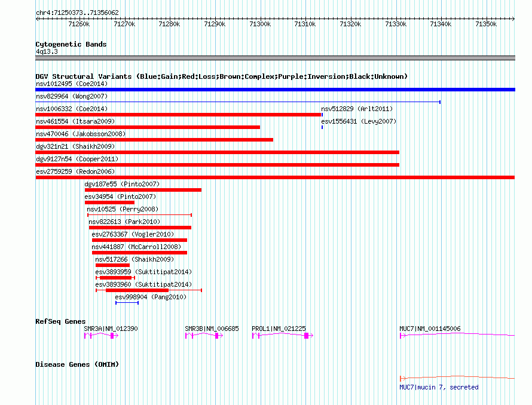The image size is (532, 405).
Task: Click the chr4:71250373..71356062 coordinate label
Action: tap(77, 13)
